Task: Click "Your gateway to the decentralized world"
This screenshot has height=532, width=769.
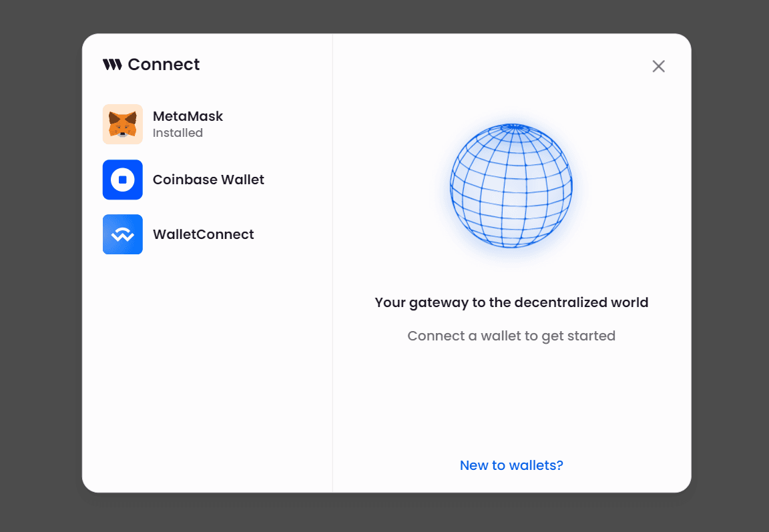Action: 511,302
